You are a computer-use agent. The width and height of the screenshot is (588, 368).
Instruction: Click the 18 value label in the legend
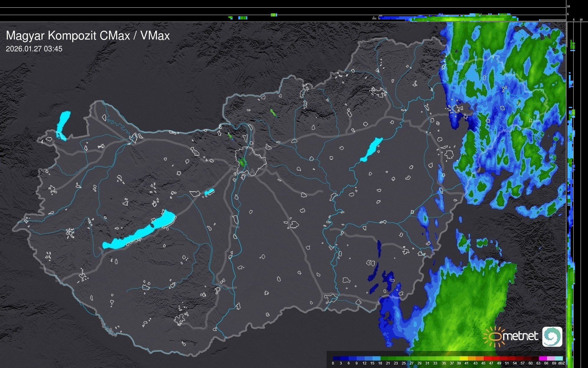point(380,363)
